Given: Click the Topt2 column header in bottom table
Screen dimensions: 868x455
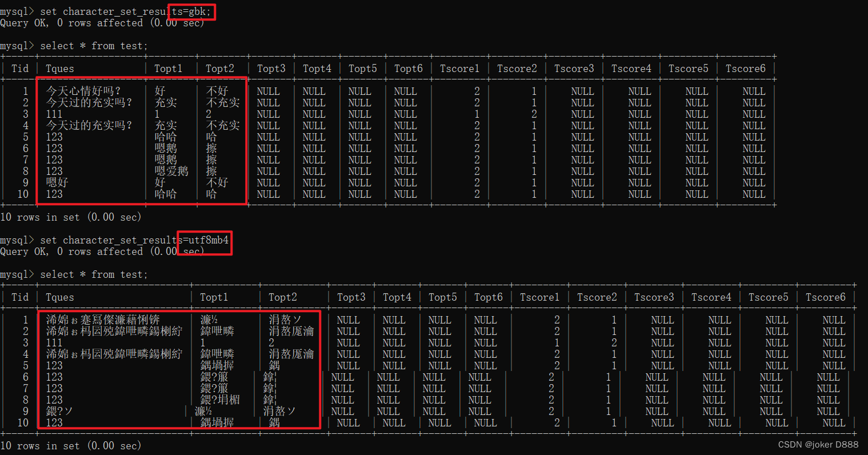Looking at the screenshot, I should tap(282, 297).
